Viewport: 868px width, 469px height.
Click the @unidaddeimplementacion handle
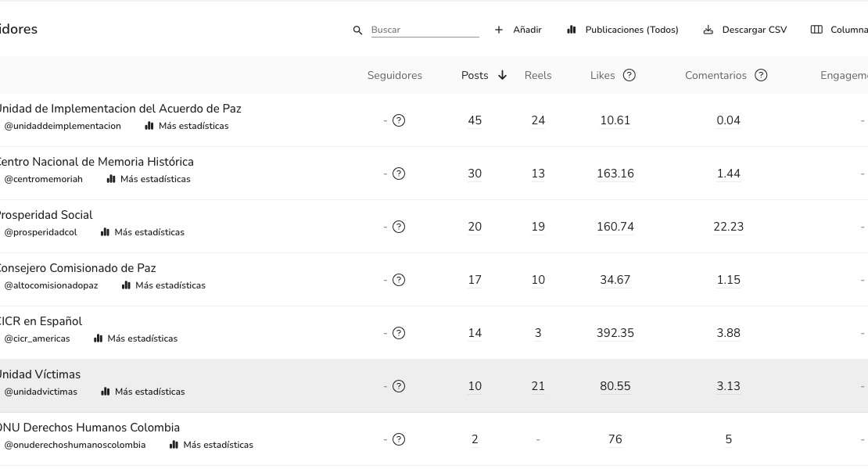(x=63, y=126)
